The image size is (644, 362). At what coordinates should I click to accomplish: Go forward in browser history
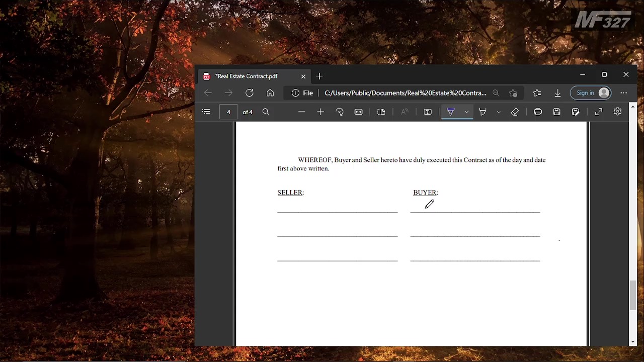pos(229,93)
